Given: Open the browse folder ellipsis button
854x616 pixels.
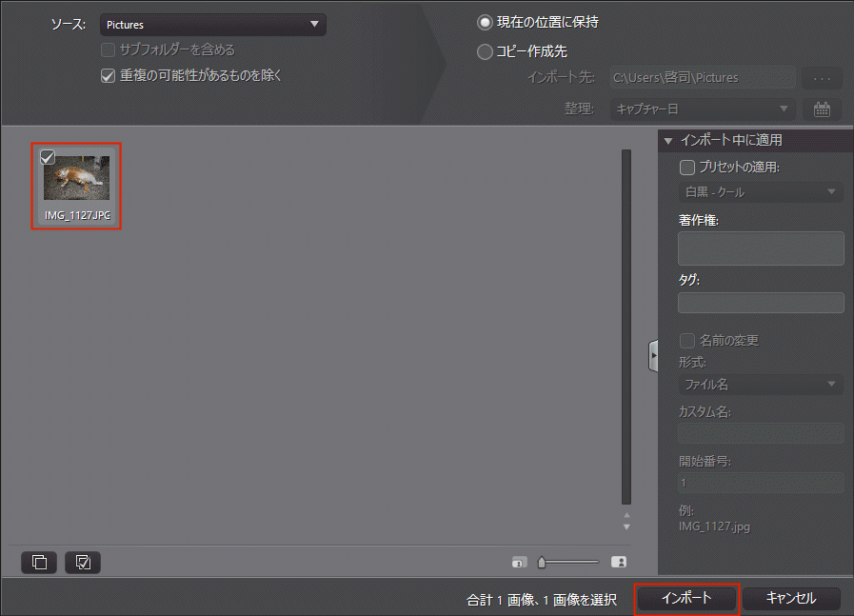Looking at the screenshot, I should point(822,78).
